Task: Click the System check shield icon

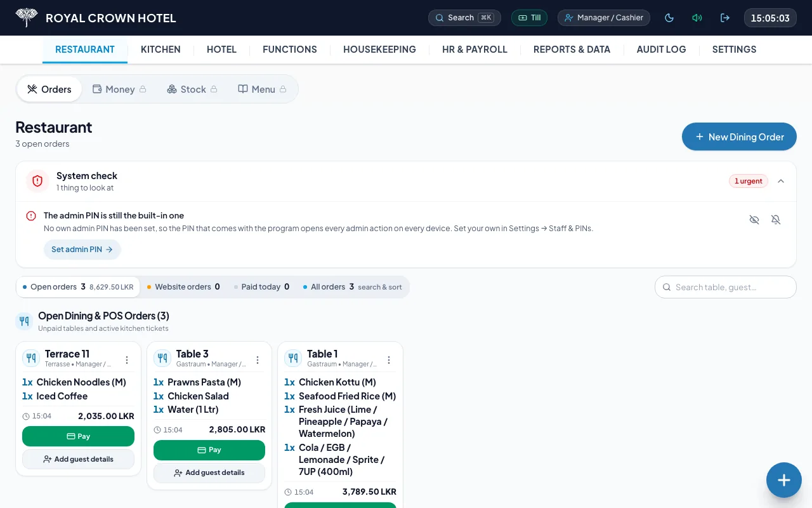Action: pos(37,181)
